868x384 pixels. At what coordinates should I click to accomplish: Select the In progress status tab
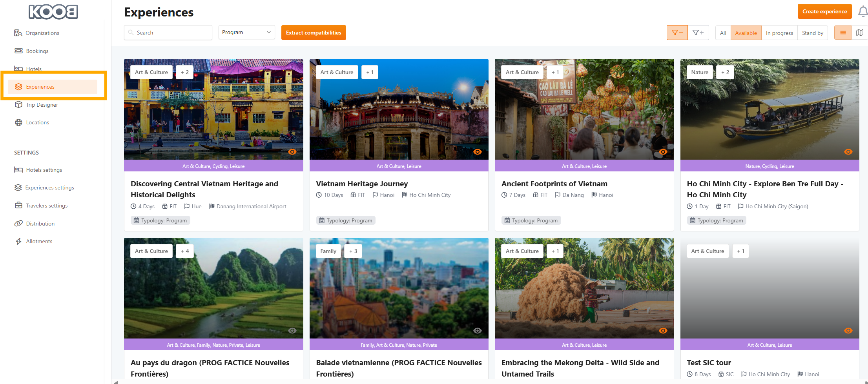tap(779, 33)
